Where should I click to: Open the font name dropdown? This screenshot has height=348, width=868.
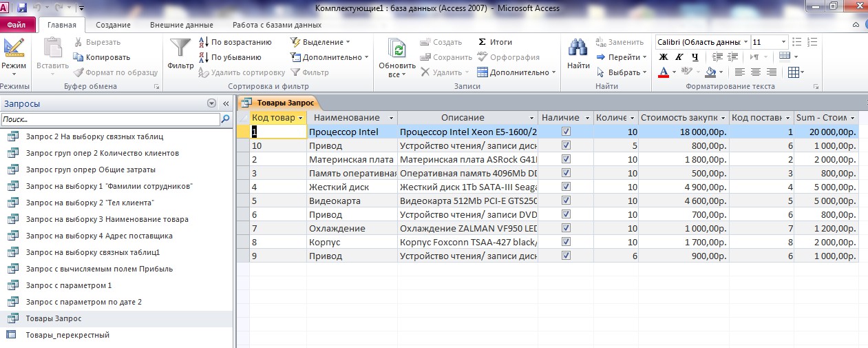coord(744,42)
